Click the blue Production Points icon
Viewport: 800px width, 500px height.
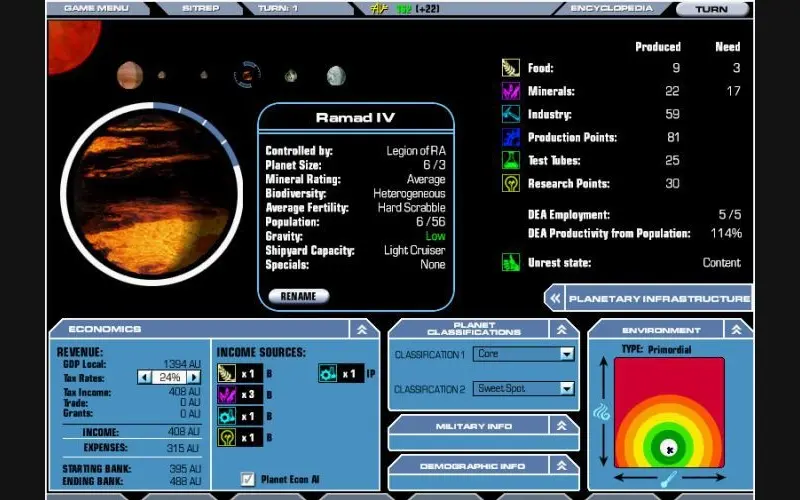(x=510, y=137)
